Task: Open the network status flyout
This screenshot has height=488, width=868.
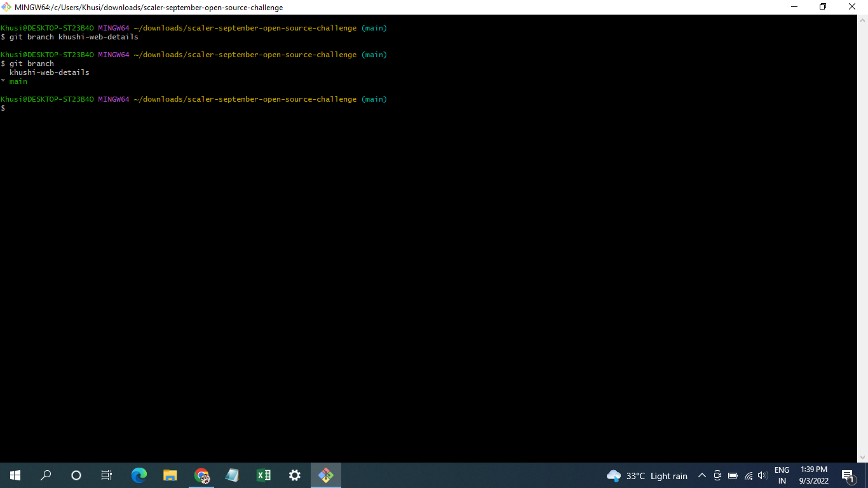Action: (748, 475)
